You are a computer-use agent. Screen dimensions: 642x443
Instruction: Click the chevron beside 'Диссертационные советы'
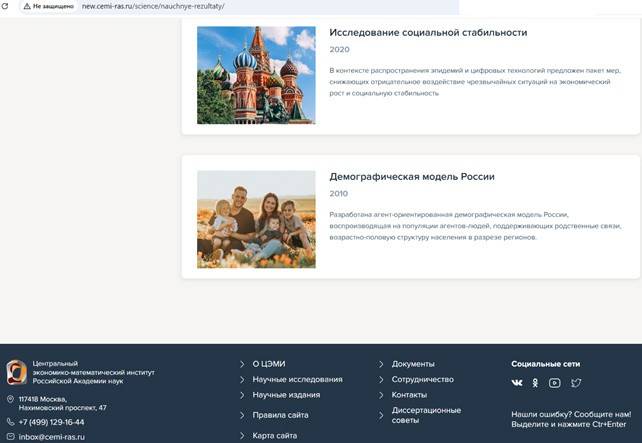coord(381,410)
